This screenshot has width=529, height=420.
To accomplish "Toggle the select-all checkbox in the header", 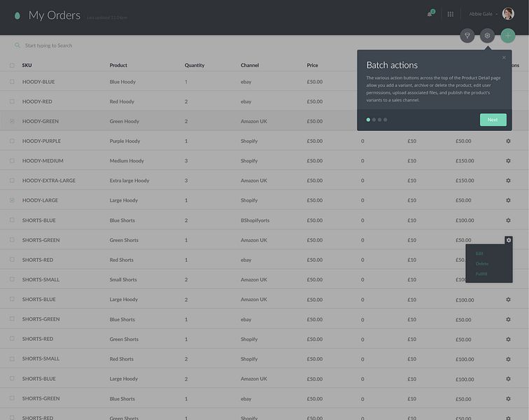I will coord(12,65).
